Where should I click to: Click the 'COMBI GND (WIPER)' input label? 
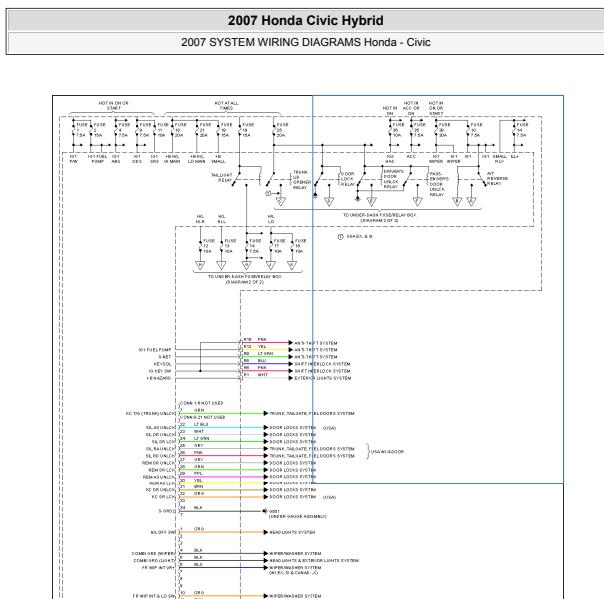[153, 554]
